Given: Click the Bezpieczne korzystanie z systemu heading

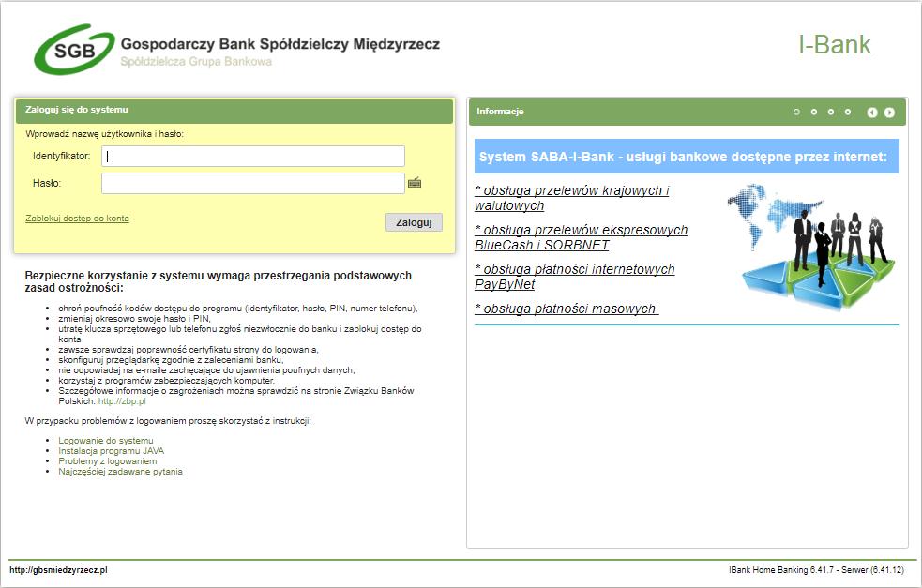Looking at the screenshot, I should coord(219,281).
